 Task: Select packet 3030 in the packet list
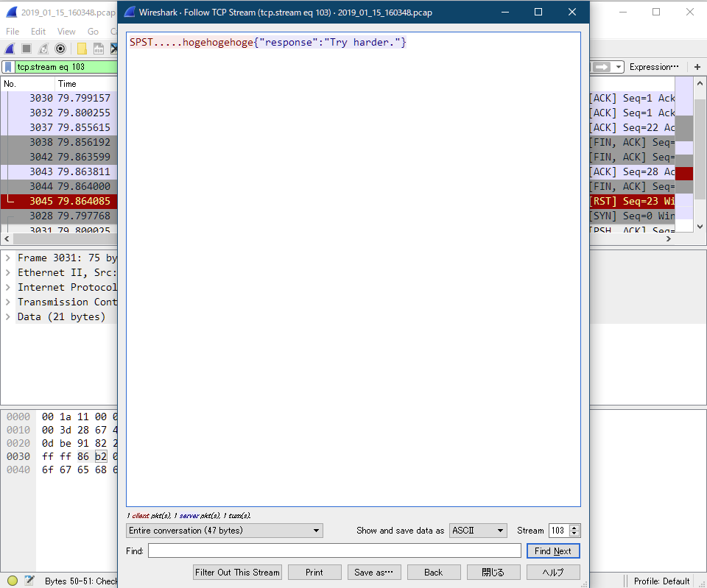pyautogui.click(x=59, y=98)
